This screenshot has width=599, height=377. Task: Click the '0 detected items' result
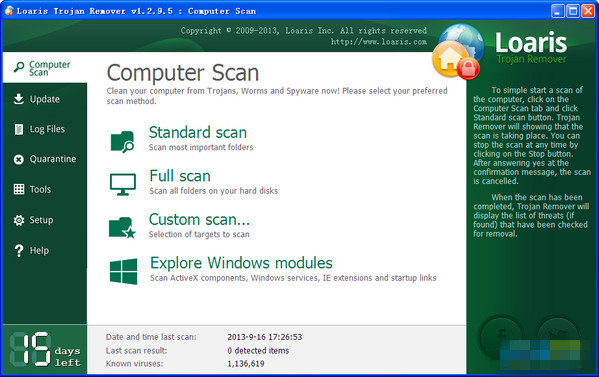pos(258,350)
